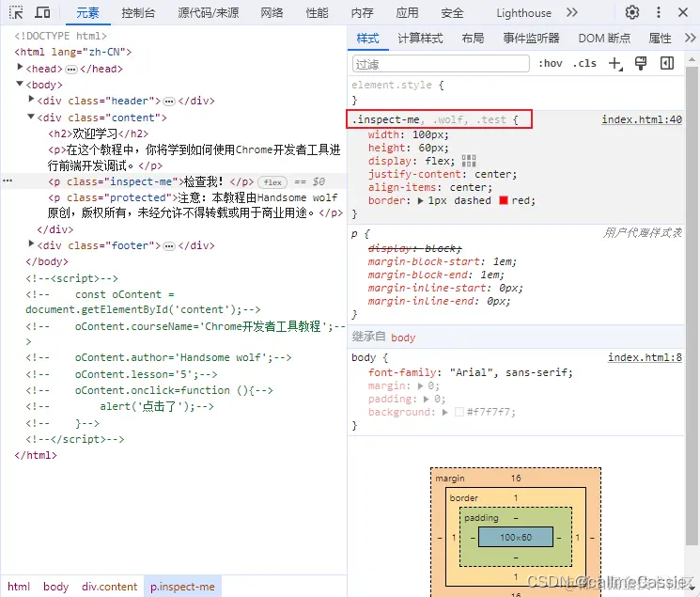Close the DevTools panel
This screenshot has height=597, width=700.
[x=682, y=12]
